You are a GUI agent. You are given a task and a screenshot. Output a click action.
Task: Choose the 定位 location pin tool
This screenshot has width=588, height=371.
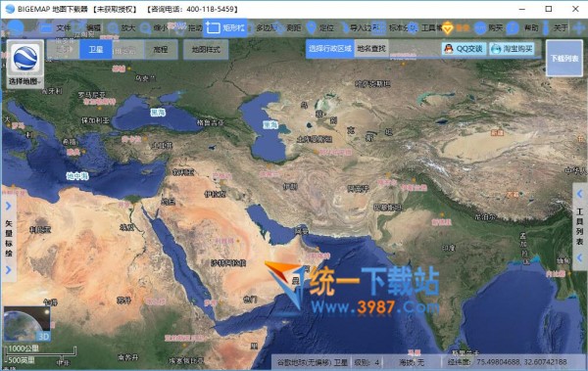319,27
